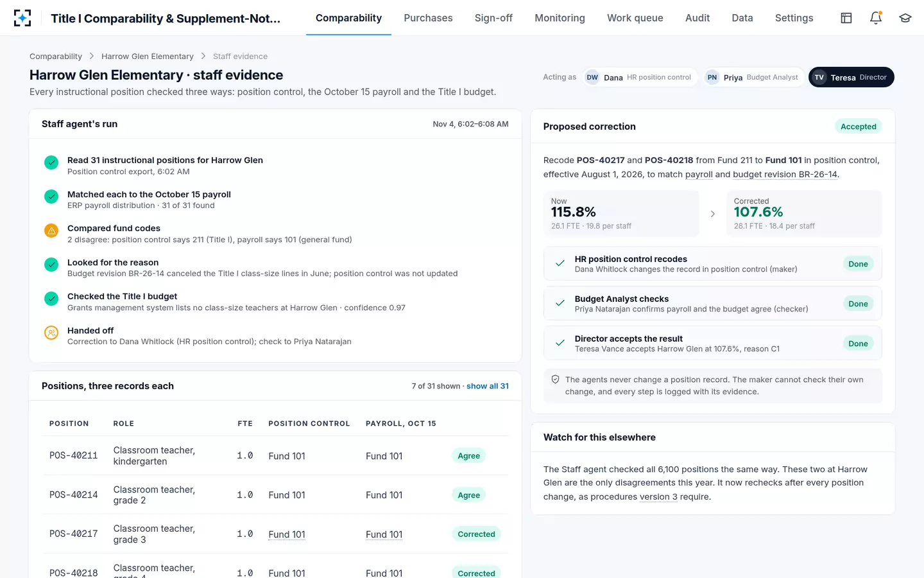Open the Data tab
Screen dimensions: 924x578
pos(742,18)
